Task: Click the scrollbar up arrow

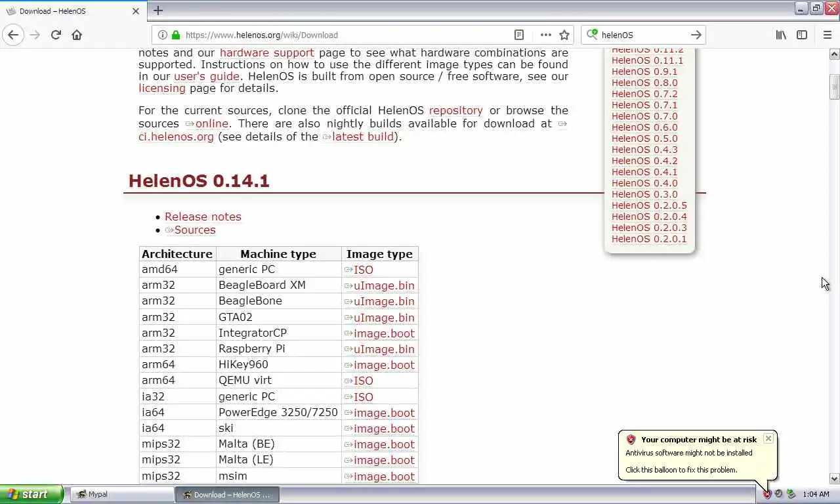Action: [834, 53]
